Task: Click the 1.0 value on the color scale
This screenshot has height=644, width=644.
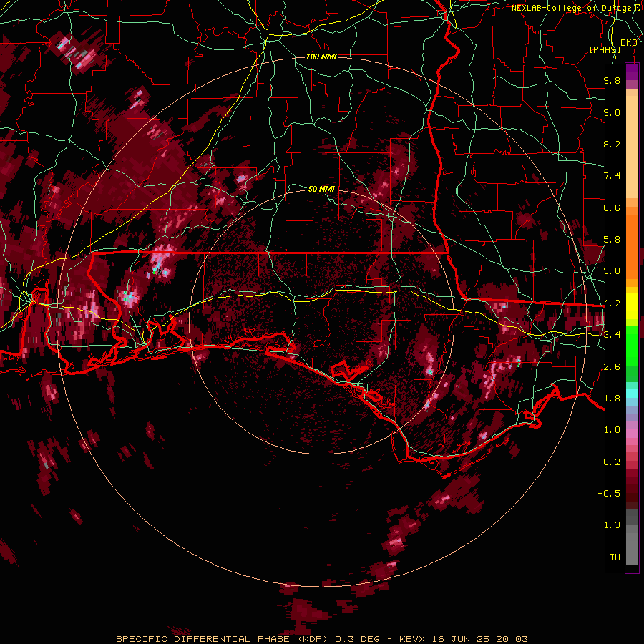Action: [x=612, y=430]
